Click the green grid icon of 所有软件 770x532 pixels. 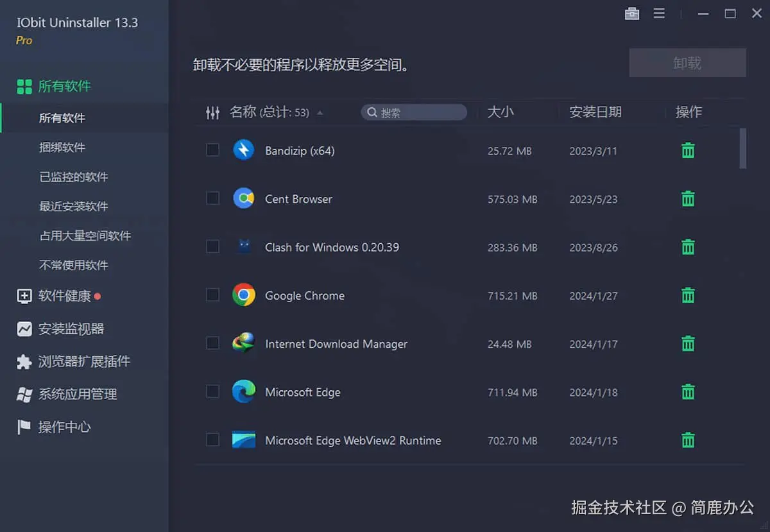[24, 87]
